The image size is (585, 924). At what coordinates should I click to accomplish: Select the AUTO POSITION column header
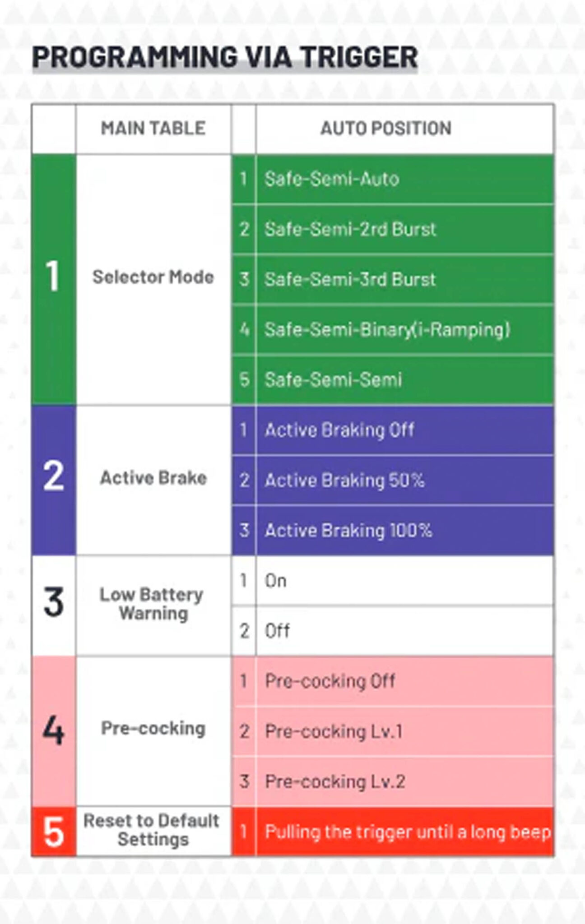pyautogui.click(x=386, y=129)
